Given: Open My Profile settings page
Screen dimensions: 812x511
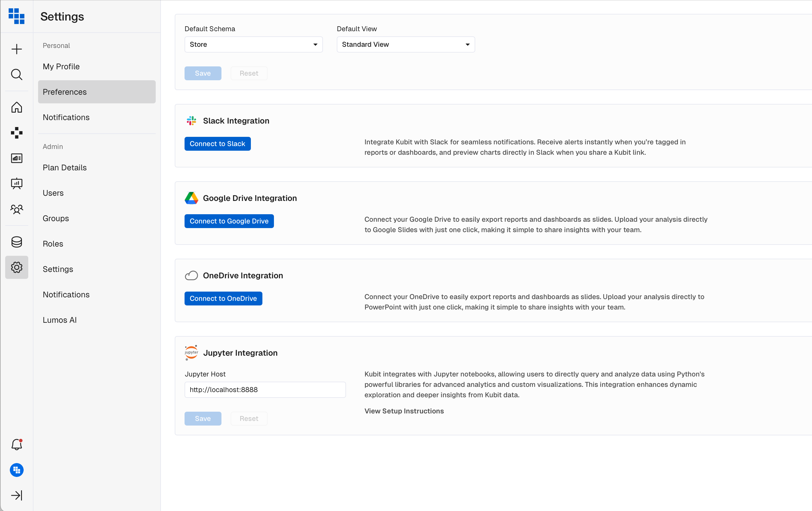Looking at the screenshot, I should 61,66.
